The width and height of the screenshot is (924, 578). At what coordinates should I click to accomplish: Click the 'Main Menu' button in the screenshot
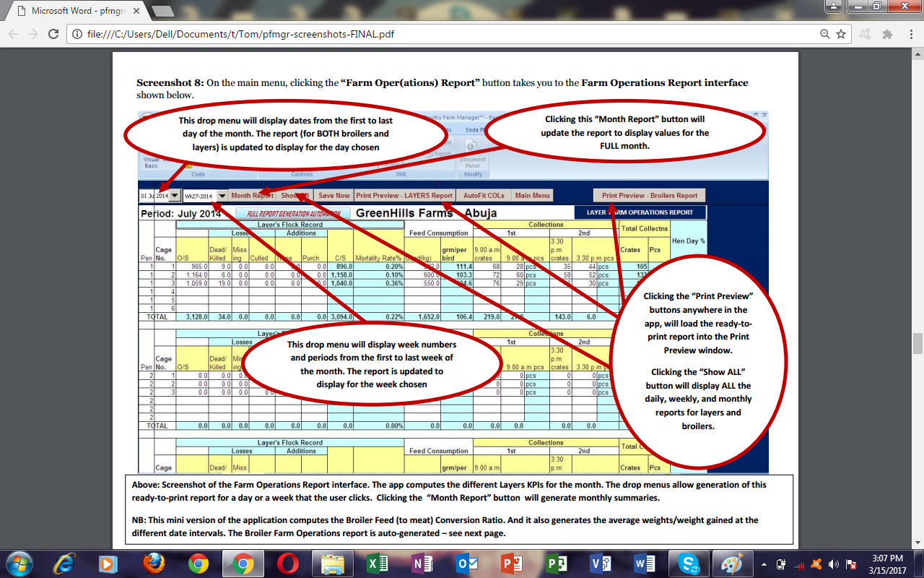[x=533, y=195]
